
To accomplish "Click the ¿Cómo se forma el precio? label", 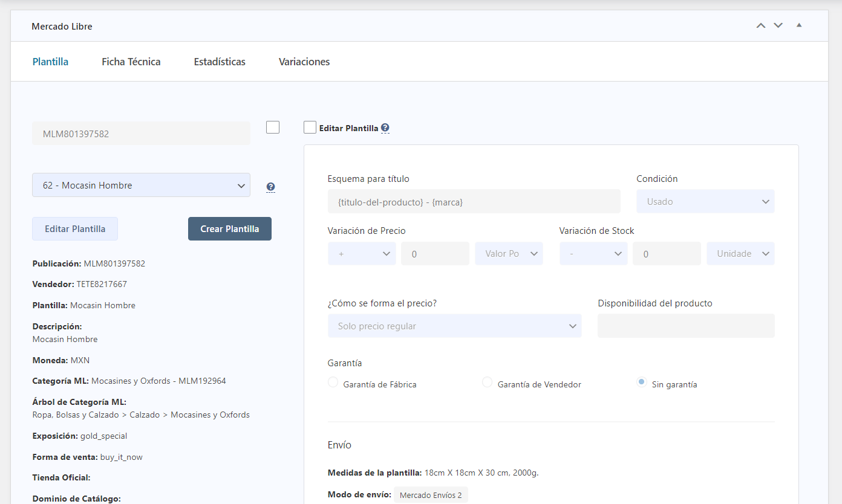I will [x=382, y=303].
